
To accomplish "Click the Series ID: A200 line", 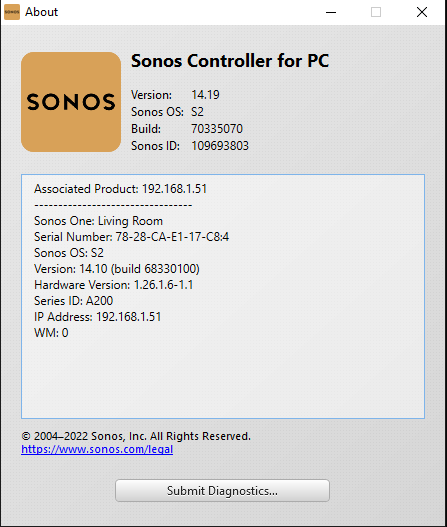I will click(x=73, y=301).
